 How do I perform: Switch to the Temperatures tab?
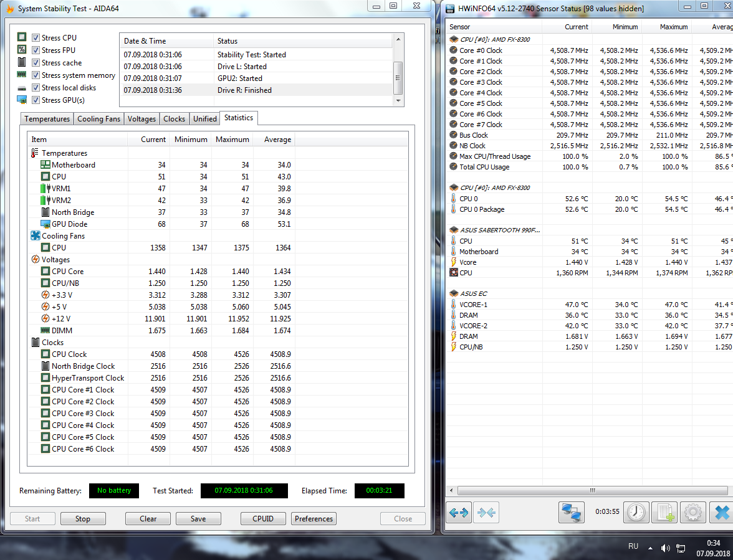(47, 118)
